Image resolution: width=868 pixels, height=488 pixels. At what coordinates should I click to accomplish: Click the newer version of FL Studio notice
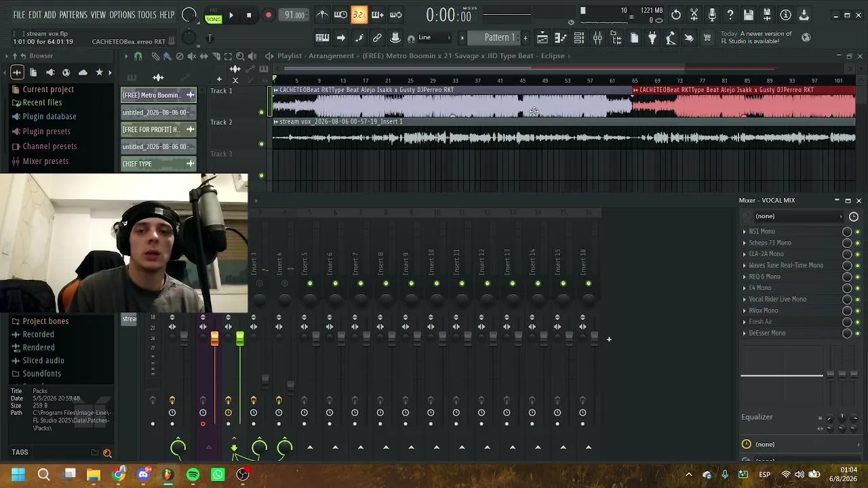click(755, 37)
